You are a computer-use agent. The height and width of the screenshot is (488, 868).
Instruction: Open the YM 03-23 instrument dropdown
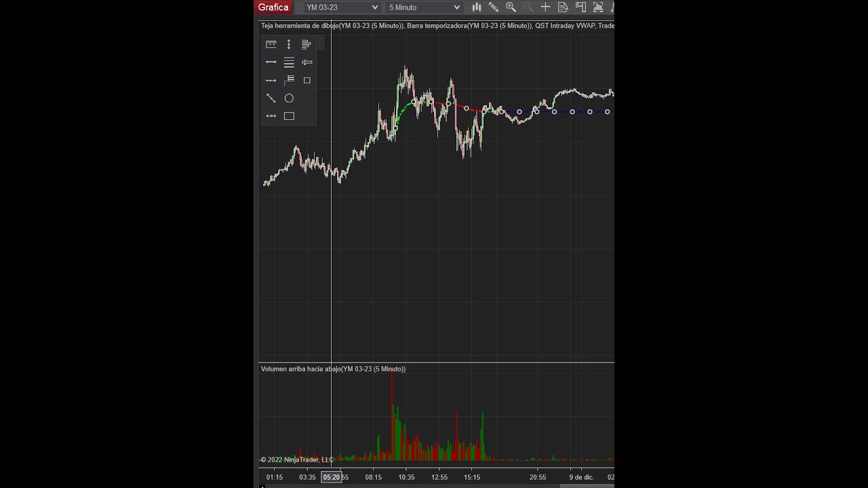click(x=342, y=7)
